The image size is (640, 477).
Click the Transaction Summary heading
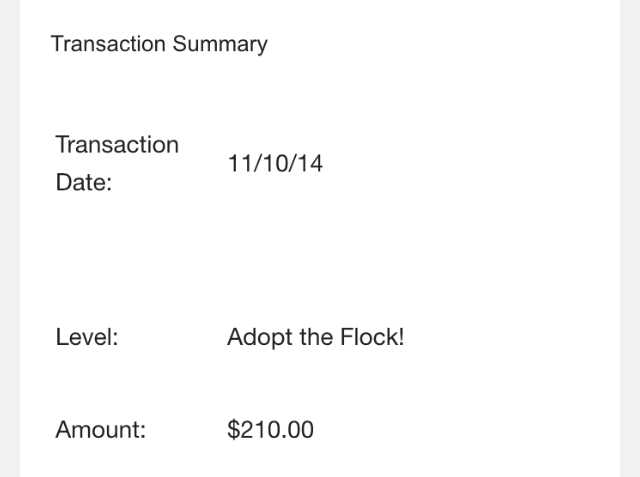(159, 44)
